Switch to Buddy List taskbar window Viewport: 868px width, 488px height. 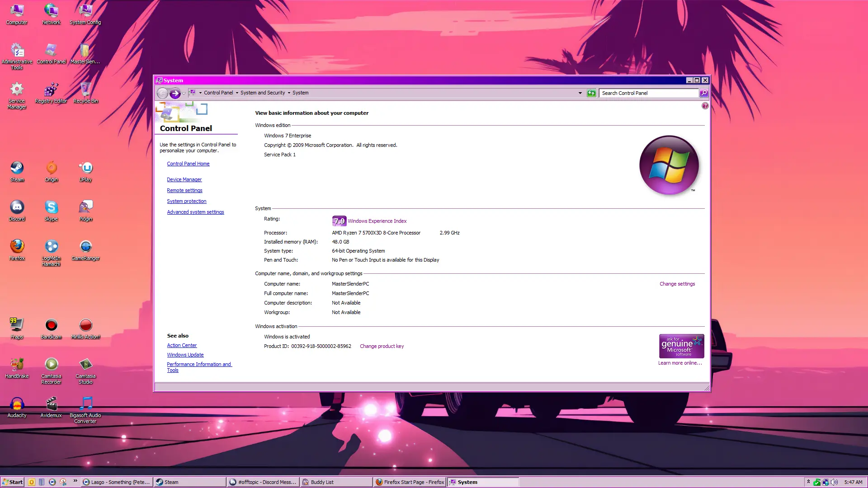pos(336,482)
